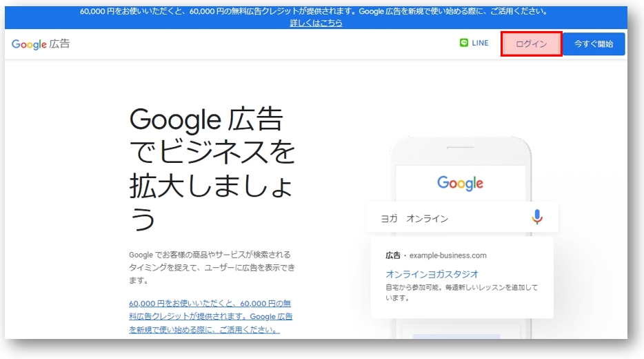Click the Google でお客様の商品 description paragraph
The width and height of the screenshot is (644, 359).
coord(212,267)
